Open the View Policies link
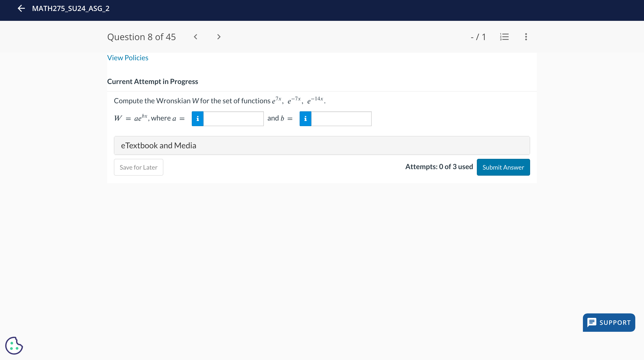Image resolution: width=644 pixels, height=360 pixels. (128, 58)
